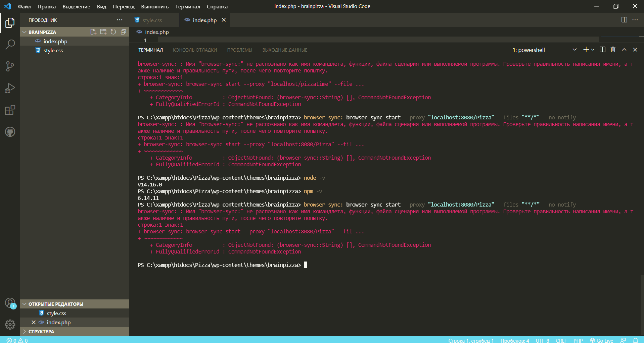Expand the Структура outline section
The height and width of the screenshot is (343, 644).
[x=75, y=331]
